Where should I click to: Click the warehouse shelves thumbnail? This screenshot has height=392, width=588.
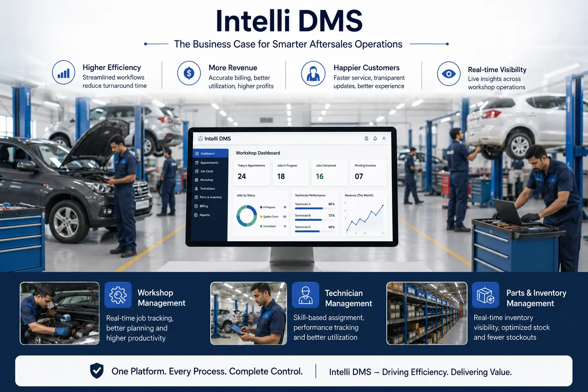[x=427, y=314]
